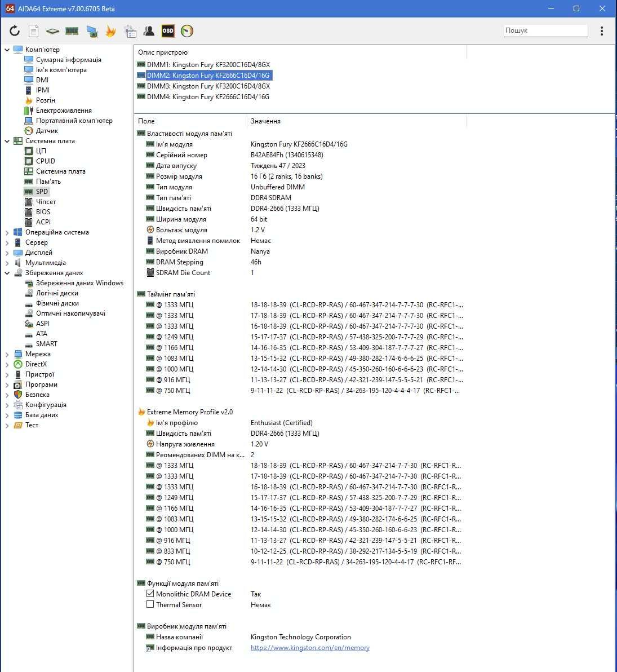
Task: Open the Розгін tree item
Action: pyautogui.click(x=46, y=100)
